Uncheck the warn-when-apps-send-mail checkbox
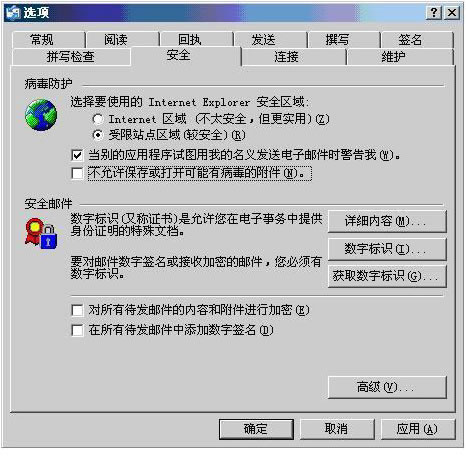This screenshot has width=467, height=457. (x=77, y=155)
